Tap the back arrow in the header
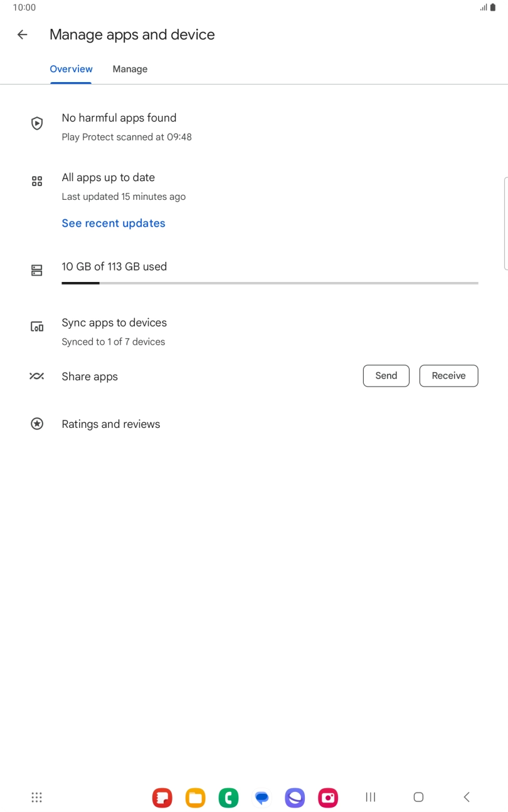 [x=23, y=35]
